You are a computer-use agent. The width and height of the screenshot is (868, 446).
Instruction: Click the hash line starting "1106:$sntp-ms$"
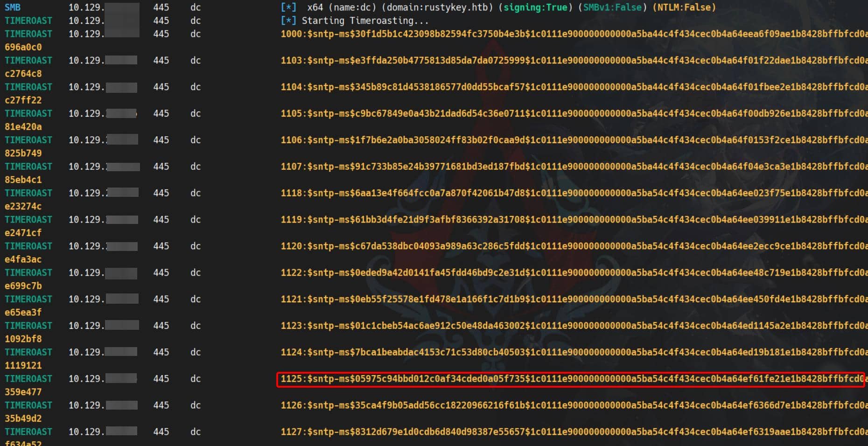[x=574, y=140]
